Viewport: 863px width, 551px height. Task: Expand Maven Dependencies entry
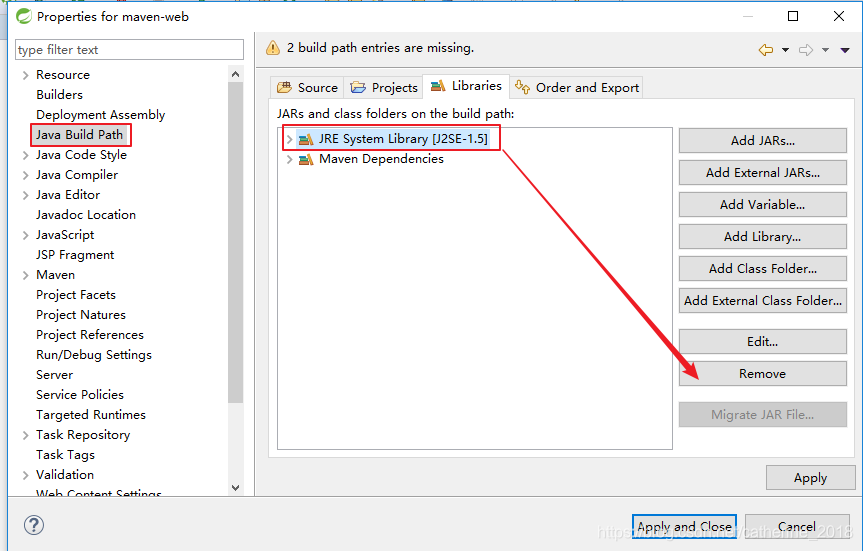point(289,160)
